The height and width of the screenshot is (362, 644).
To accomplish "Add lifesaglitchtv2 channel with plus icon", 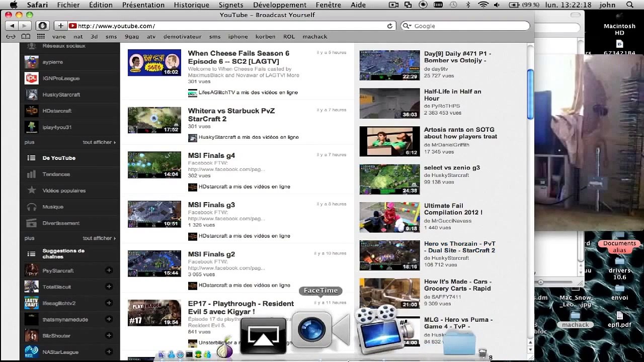I will click(109, 303).
